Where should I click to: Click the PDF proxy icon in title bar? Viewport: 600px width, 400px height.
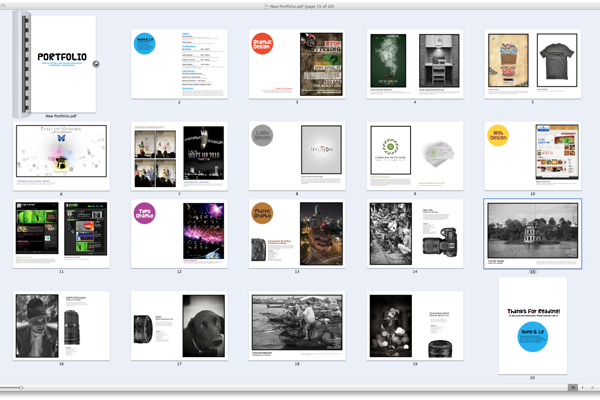click(266, 6)
